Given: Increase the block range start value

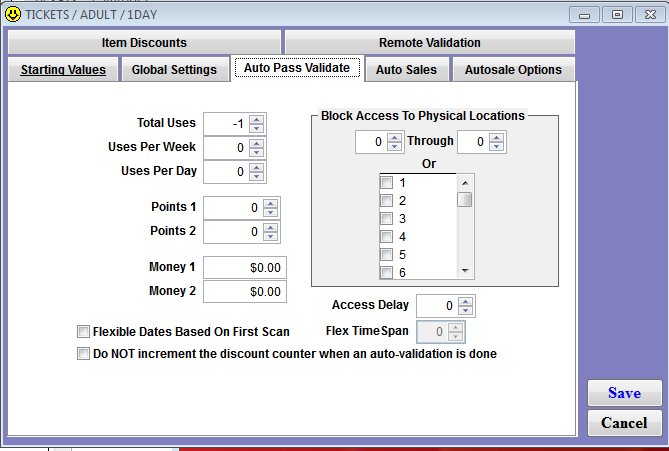Looking at the screenshot, I should tap(394, 137).
